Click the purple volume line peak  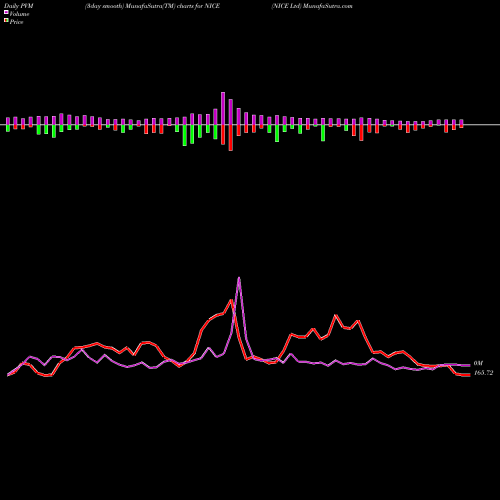239,278
